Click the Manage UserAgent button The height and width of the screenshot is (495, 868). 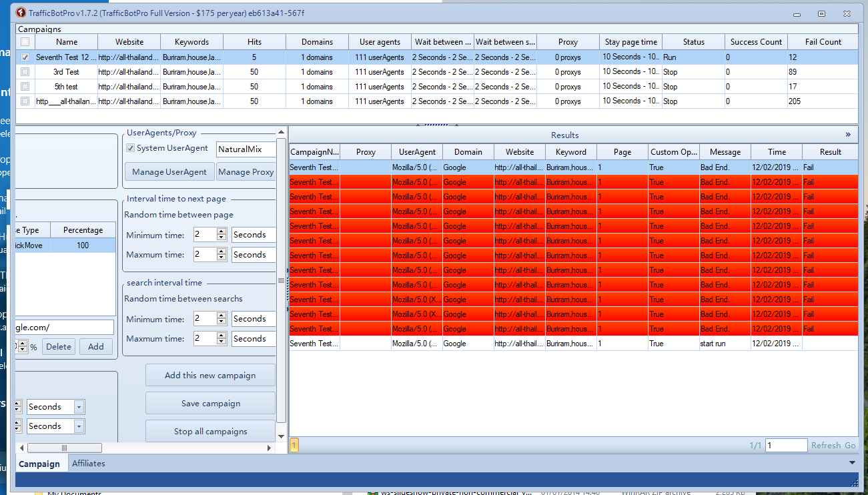(x=169, y=172)
